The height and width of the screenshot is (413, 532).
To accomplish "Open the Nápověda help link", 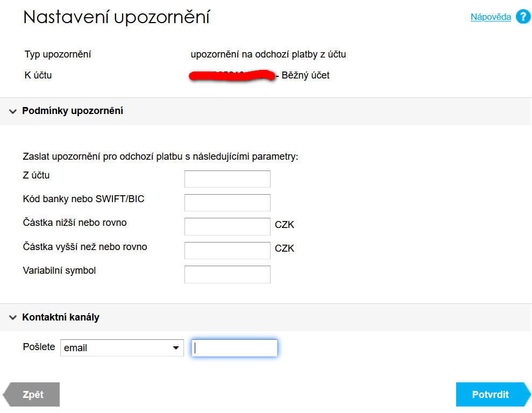I will (x=491, y=17).
